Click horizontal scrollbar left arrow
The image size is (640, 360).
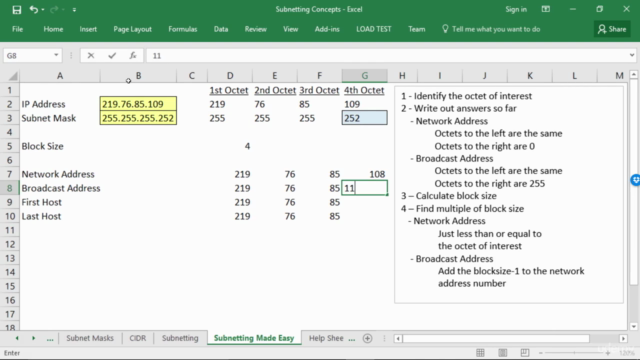pos(398,338)
